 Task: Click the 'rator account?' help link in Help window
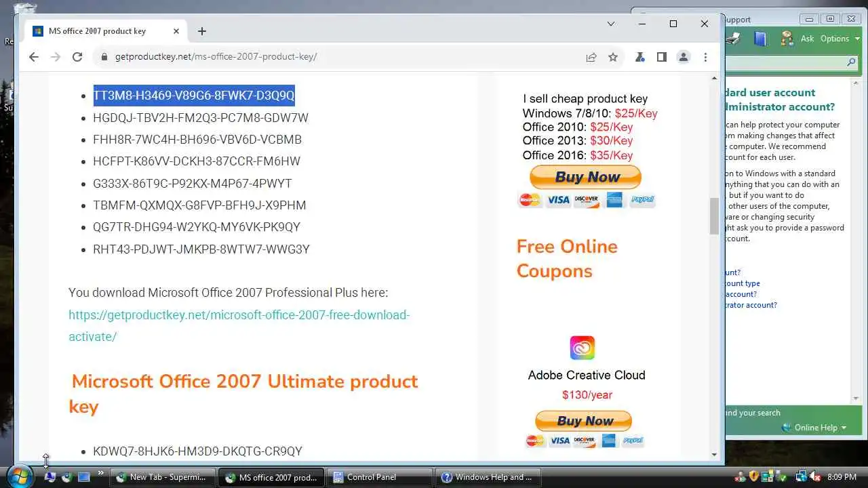(x=751, y=305)
